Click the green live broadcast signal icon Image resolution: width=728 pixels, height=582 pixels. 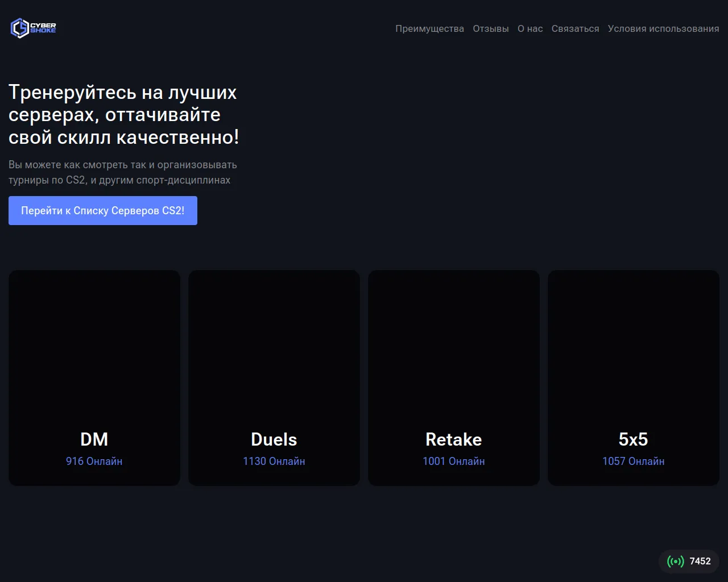click(675, 562)
